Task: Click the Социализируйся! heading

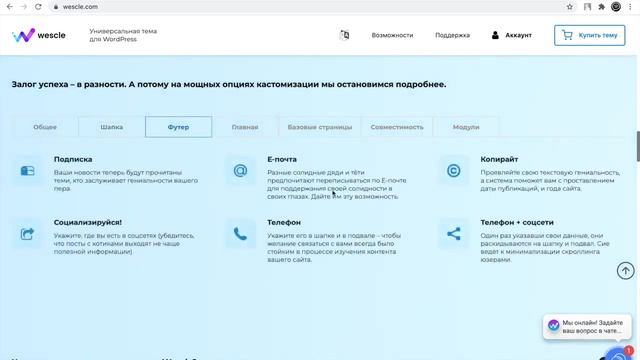Action: tap(88, 222)
